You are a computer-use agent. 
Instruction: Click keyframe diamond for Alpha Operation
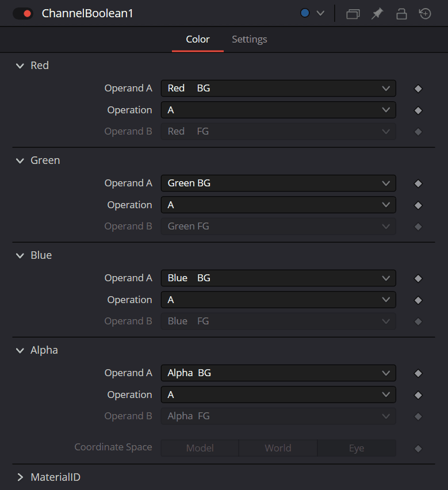coord(418,395)
